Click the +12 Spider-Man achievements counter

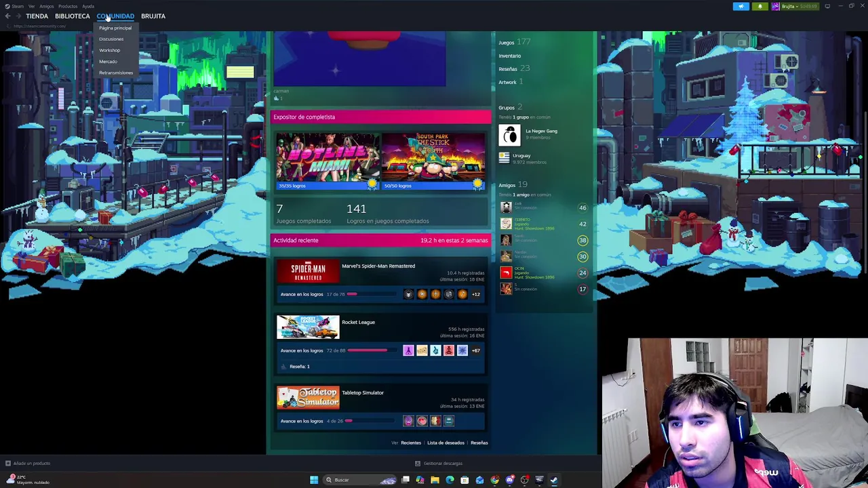point(475,294)
